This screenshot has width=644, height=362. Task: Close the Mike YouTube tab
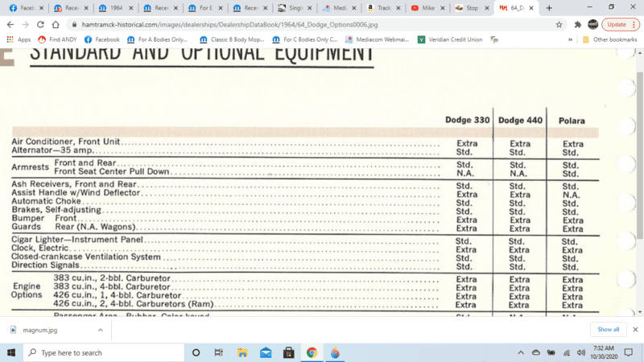[x=443, y=8]
